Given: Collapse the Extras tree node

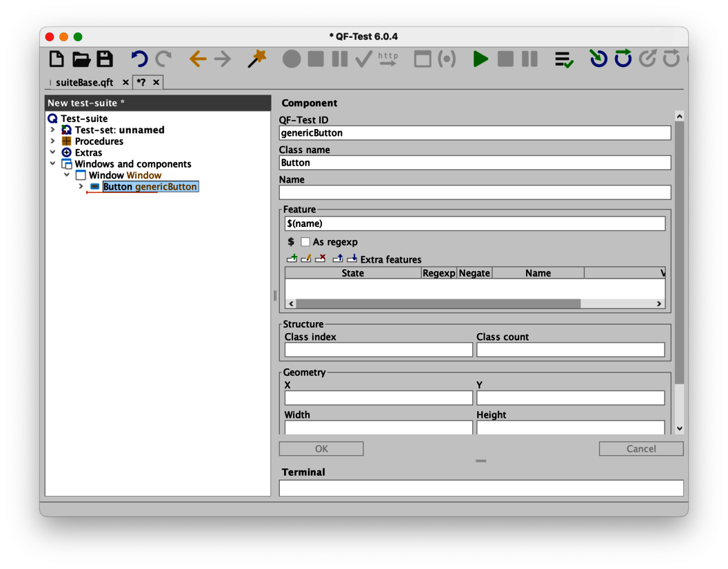Looking at the screenshot, I should click(x=53, y=152).
